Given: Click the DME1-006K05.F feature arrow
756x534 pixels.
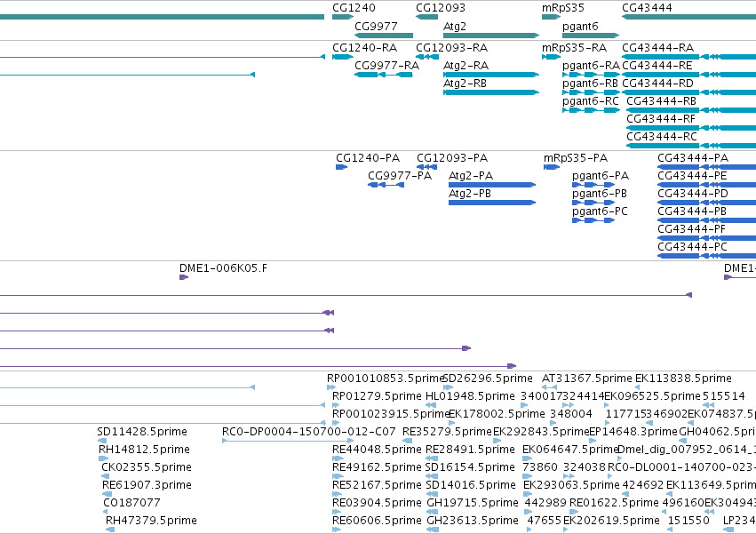Looking at the screenshot, I should click(x=184, y=277).
